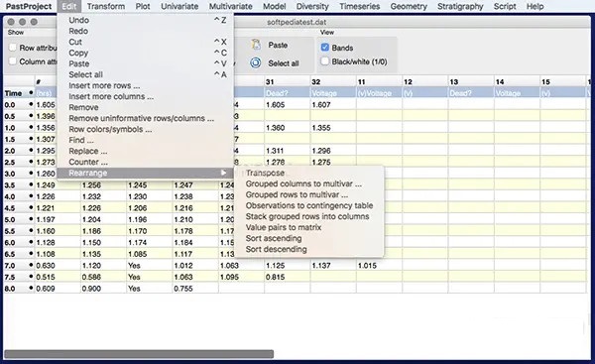Select Grouped rows to multivar
595x364 pixels.
pos(309,194)
